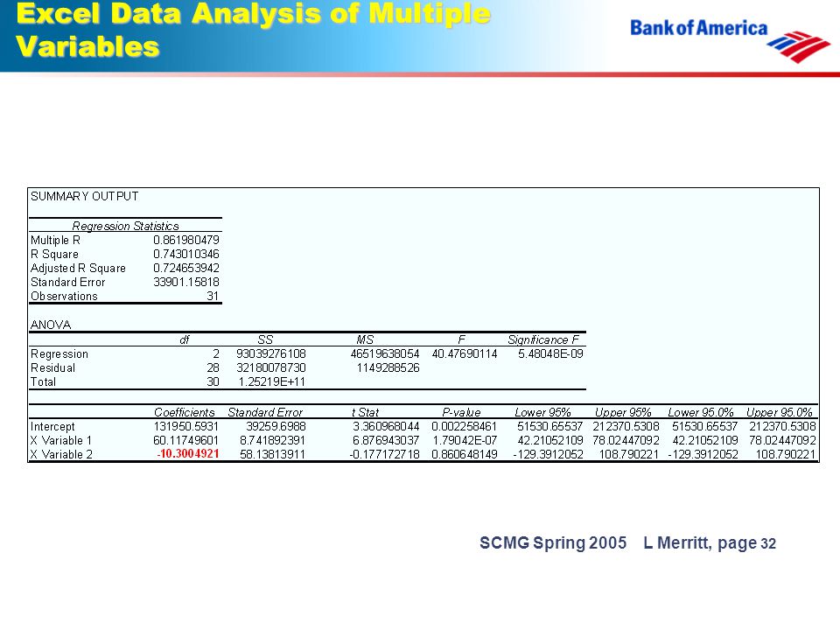Select Residual SS value 32180078730
Viewport: 840px width, 630px height.
(x=271, y=368)
